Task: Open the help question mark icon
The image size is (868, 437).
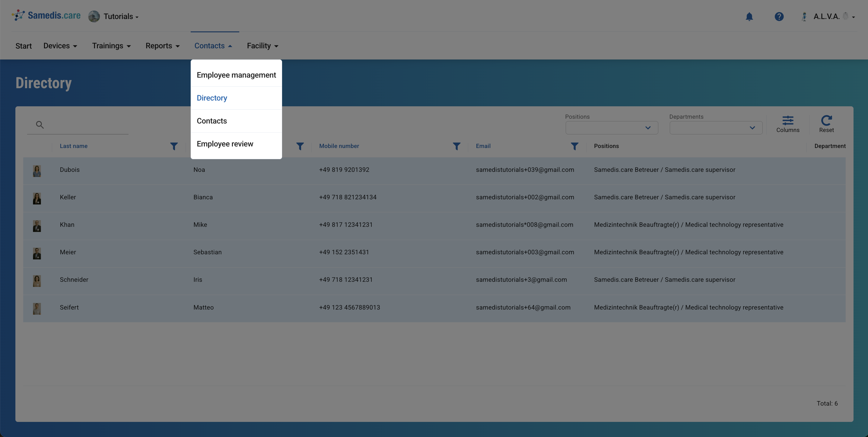Action: (x=779, y=17)
